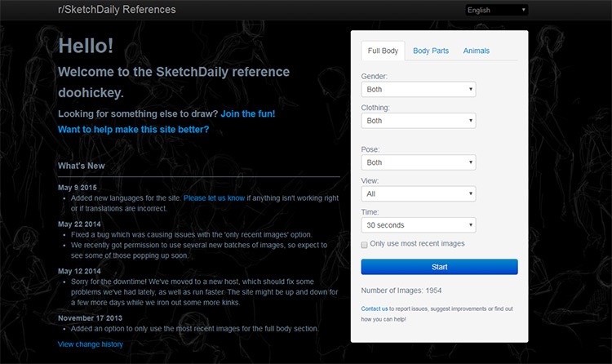Click the What's New heading

coord(81,166)
